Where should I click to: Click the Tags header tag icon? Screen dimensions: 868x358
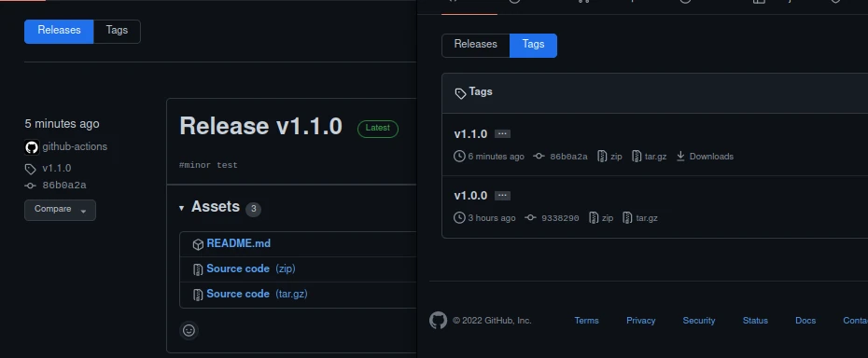pyautogui.click(x=460, y=93)
